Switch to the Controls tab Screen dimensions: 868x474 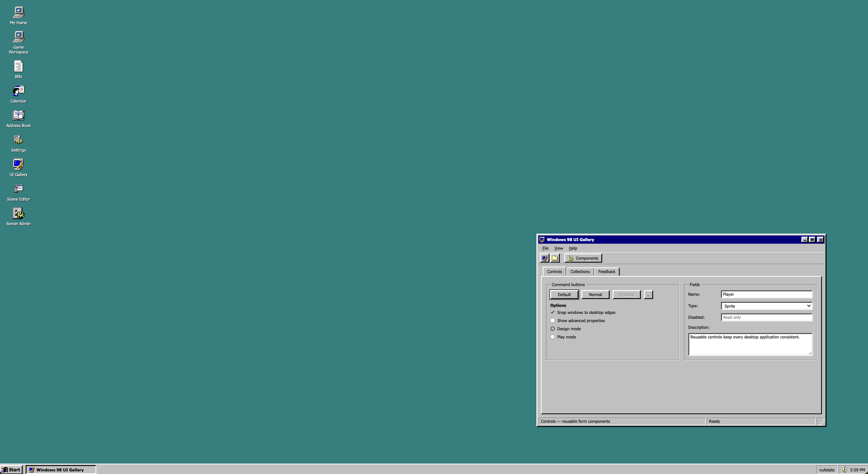click(554, 272)
